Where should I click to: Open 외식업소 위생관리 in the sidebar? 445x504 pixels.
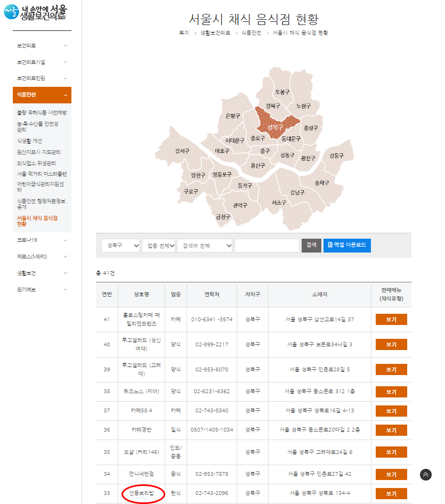click(x=36, y=163)
